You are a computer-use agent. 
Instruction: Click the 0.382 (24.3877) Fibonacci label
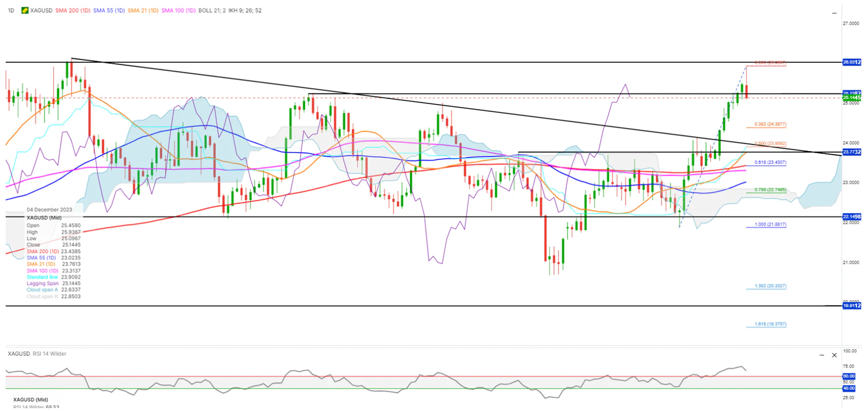point(770,125)
